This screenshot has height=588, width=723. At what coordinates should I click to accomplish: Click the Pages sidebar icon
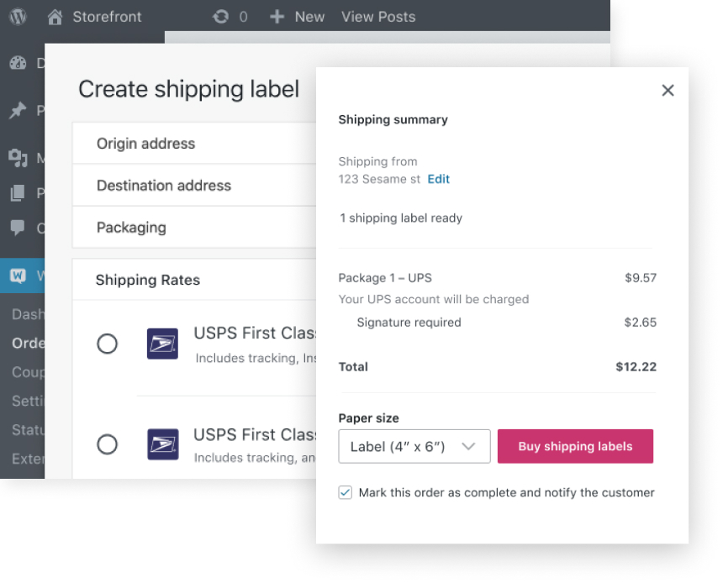18,193
